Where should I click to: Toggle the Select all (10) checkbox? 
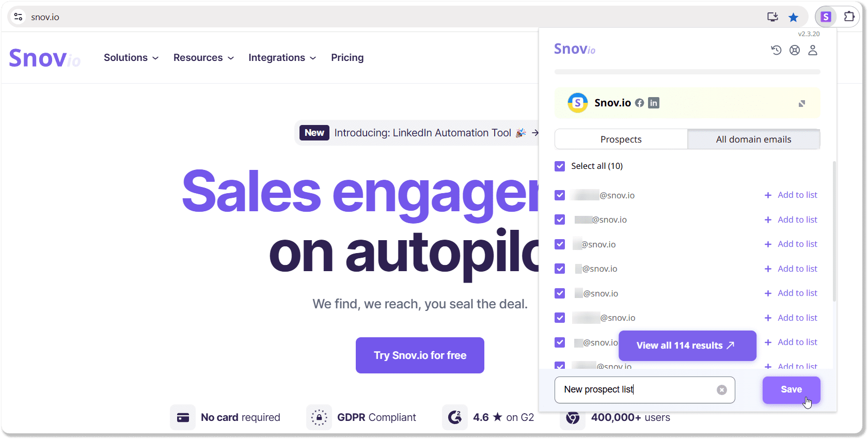click(x=560, y=166)
